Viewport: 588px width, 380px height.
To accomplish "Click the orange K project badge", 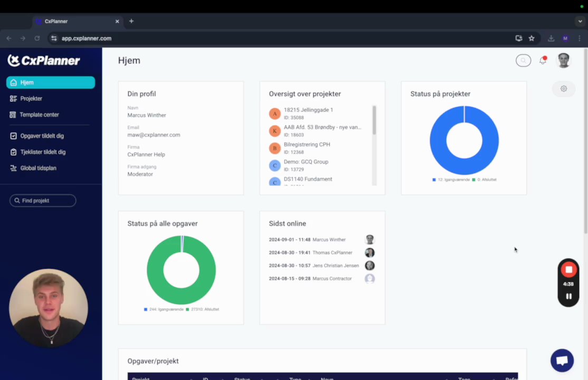I will (x=275, y=131).
